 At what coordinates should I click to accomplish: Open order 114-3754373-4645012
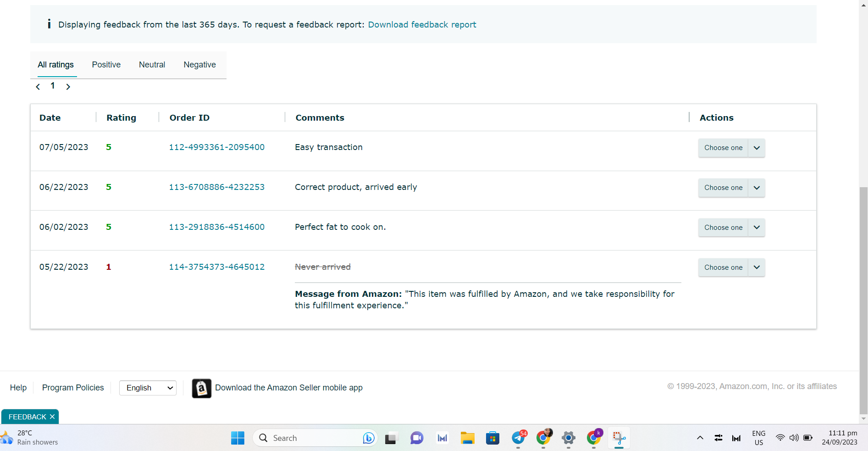(x=217, y=267)
